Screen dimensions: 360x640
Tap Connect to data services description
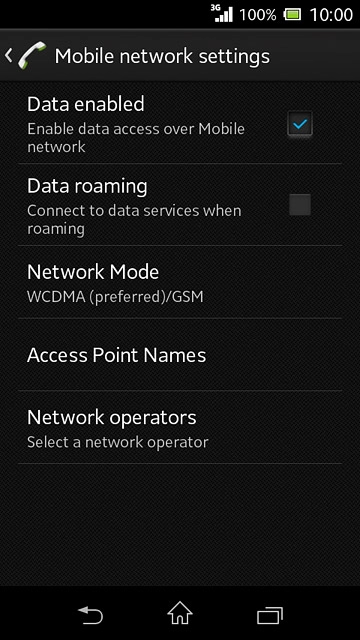(134, 220)
